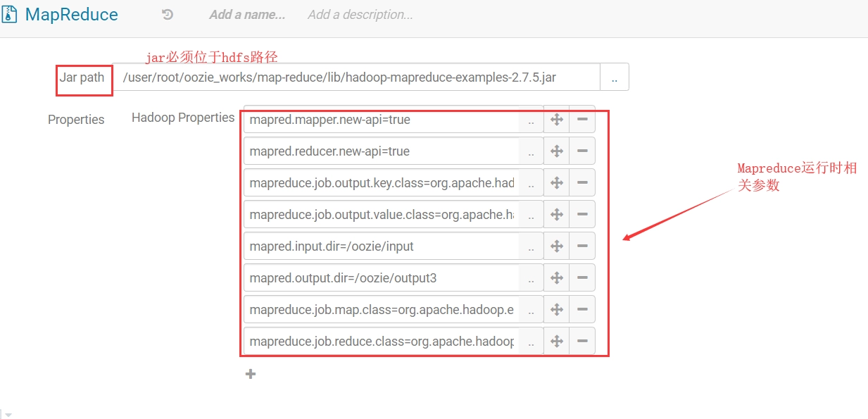Click the mapred.mapper.new-api=true property field
Image resolution: width=868 pixels, height=419 pixels.
[381, 120]
